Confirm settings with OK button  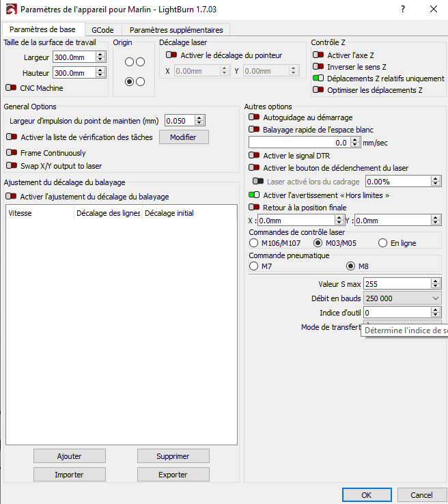(x=367, y=495)
